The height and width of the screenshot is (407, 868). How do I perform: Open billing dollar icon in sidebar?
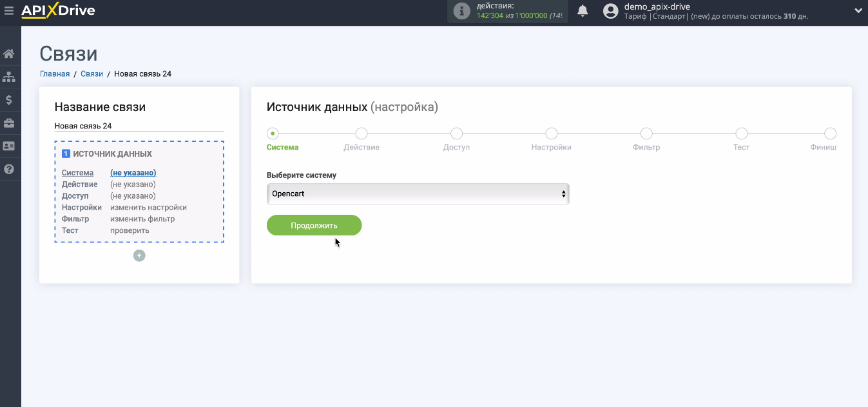[x=9, y=100]
